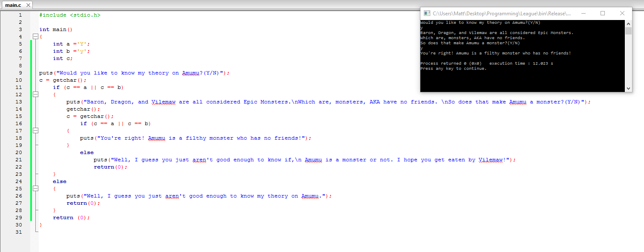Open the console window system menu icon
The image size is (644, 252).
coord(426,13)
